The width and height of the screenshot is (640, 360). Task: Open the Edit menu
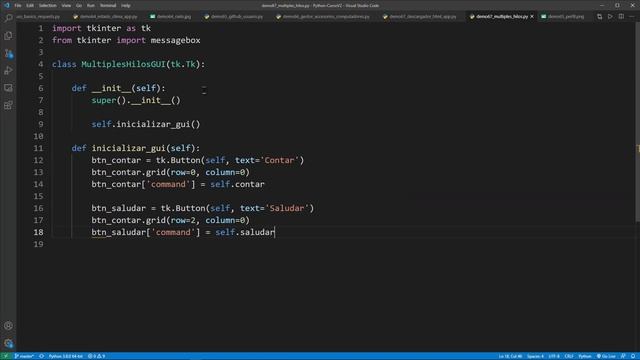[30, 6]
